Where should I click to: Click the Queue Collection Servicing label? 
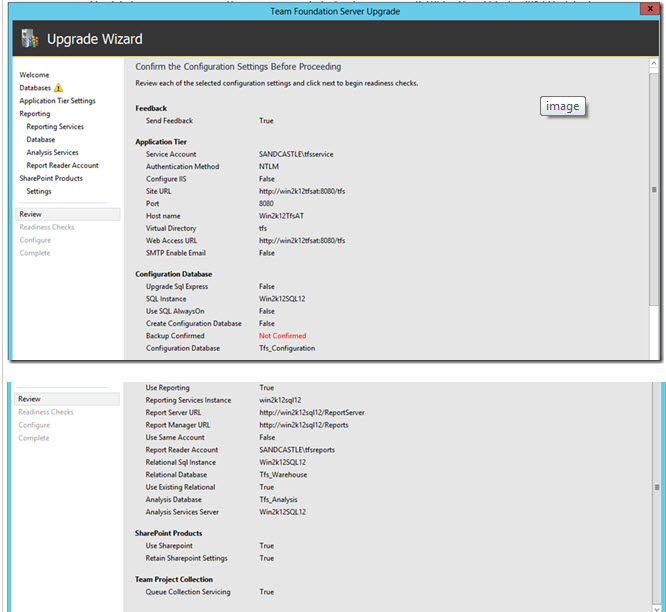point(188,592)
